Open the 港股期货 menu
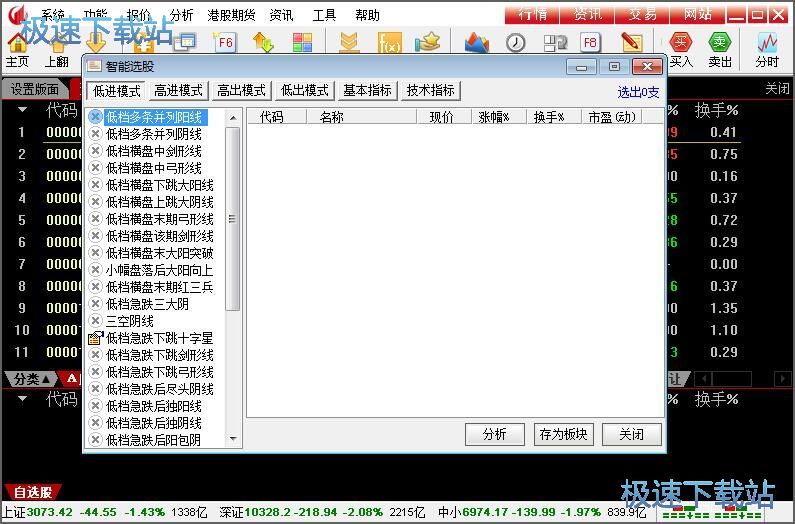Viewport: 795px width, 524px height. 231,15
